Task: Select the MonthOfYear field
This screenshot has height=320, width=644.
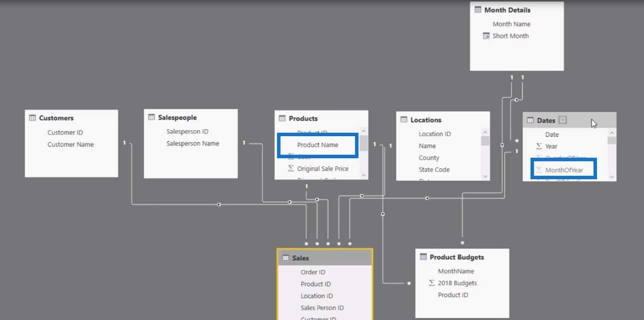Action: tap(564, 170)
